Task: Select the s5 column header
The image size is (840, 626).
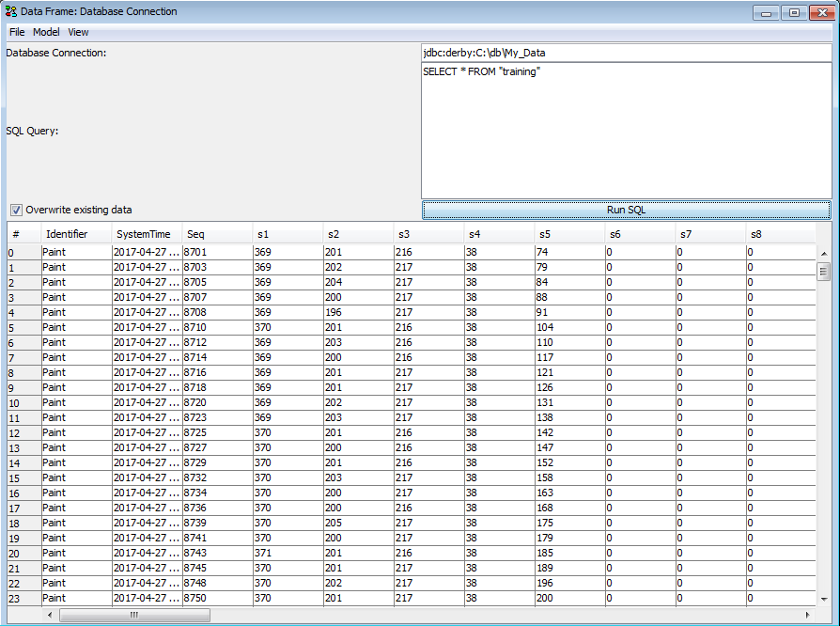Action: [x=570, y=234]
